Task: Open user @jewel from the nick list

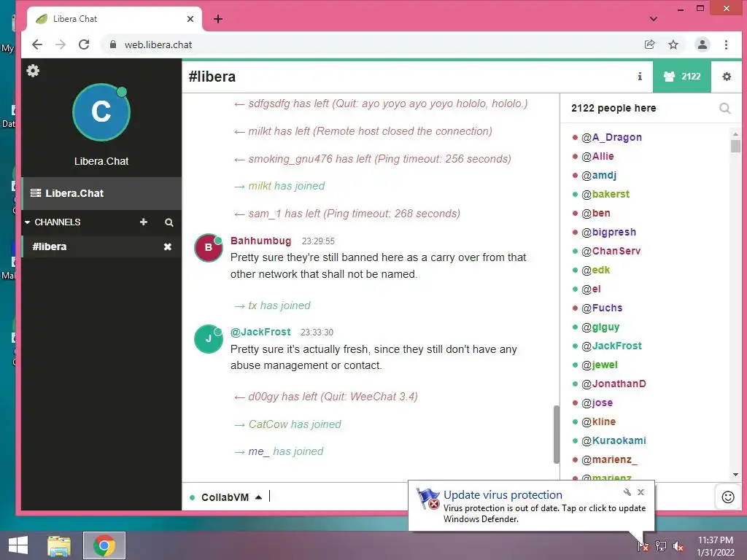Action: [600, 365]
